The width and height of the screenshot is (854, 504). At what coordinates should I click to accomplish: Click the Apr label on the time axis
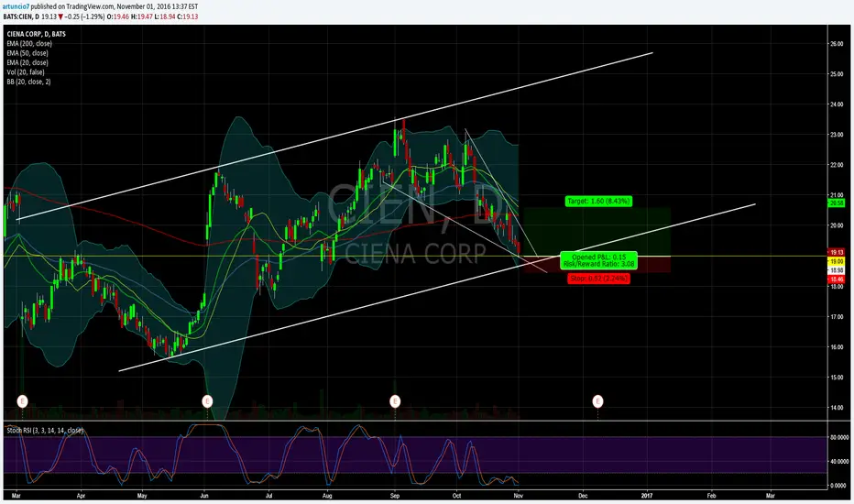(x=82, y=496)
